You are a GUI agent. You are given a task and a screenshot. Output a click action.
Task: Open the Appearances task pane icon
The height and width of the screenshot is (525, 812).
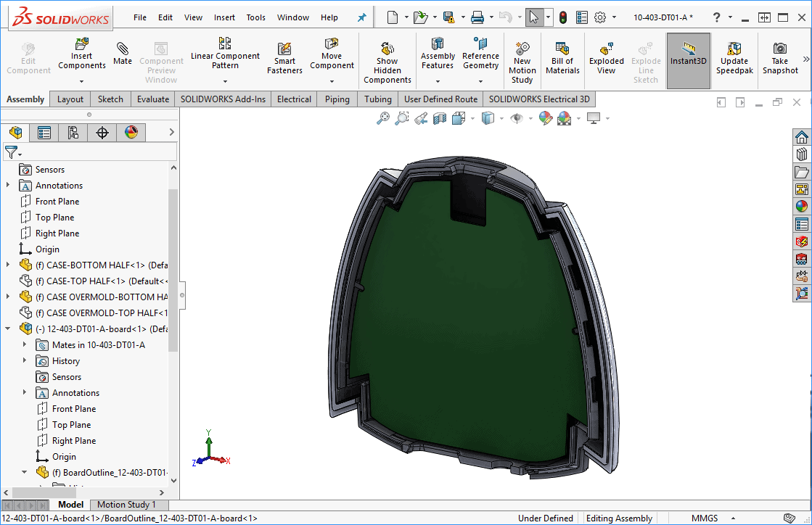[802, 206]
